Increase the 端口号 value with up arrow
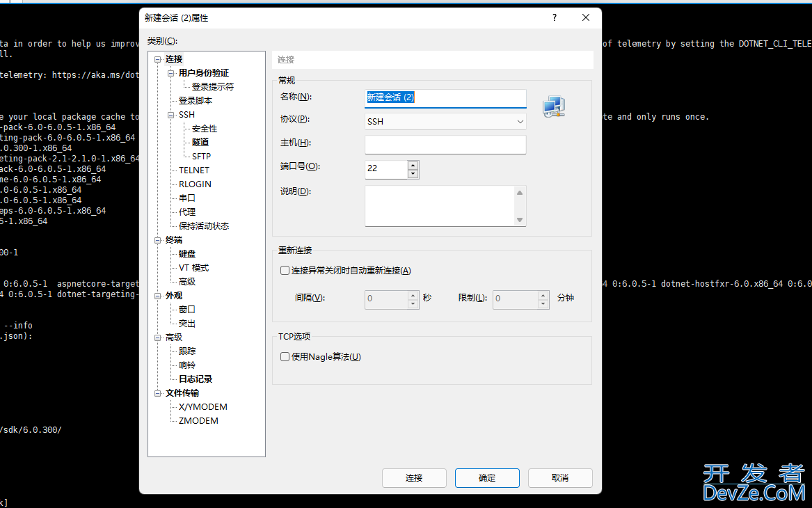 [413, 166]
